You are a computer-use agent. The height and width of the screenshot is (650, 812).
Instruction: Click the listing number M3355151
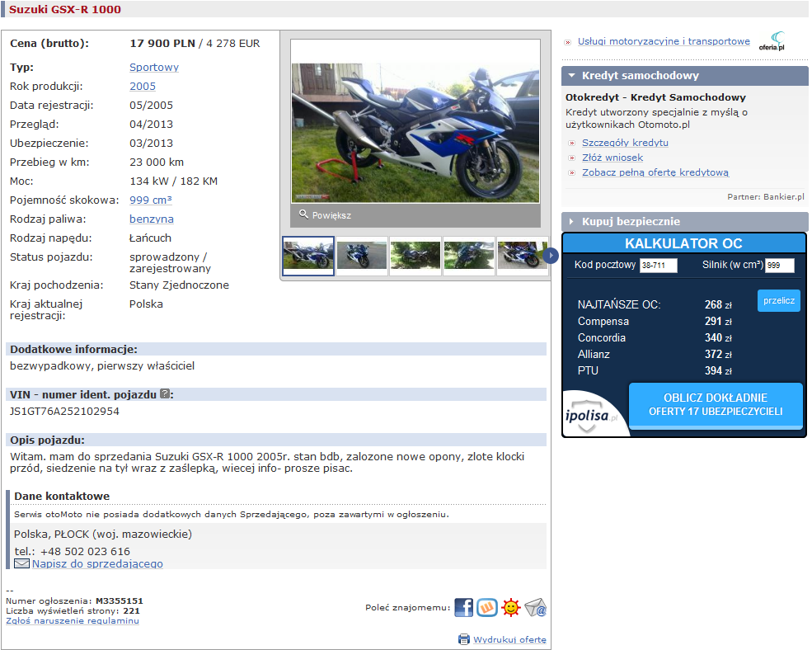tap(119, 601)
